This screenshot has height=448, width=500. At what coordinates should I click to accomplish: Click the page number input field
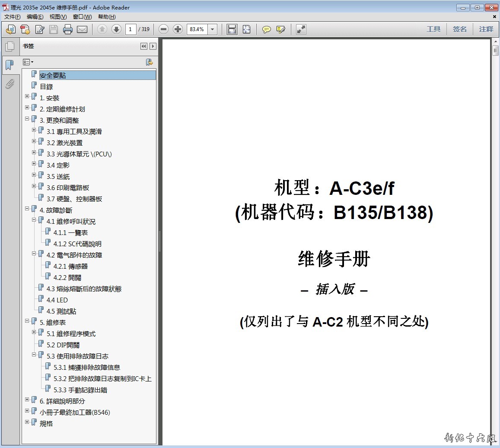click(x=131, y=29)
